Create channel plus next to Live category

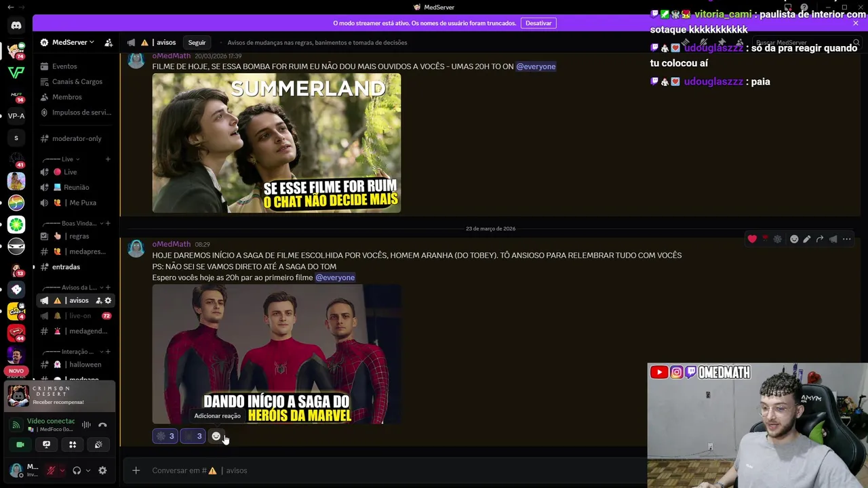coord(108,159)
